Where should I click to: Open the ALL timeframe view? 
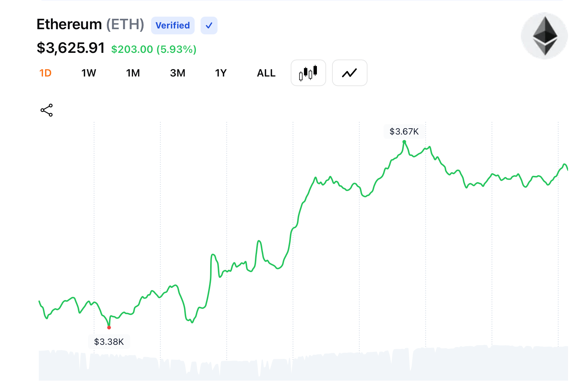pos(266,73)
